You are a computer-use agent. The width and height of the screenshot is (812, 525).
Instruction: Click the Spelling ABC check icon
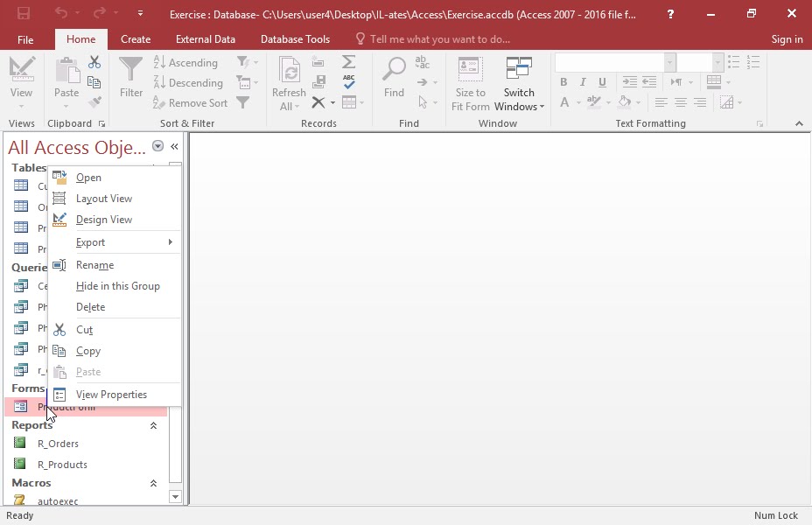click(x=348, y=81)
